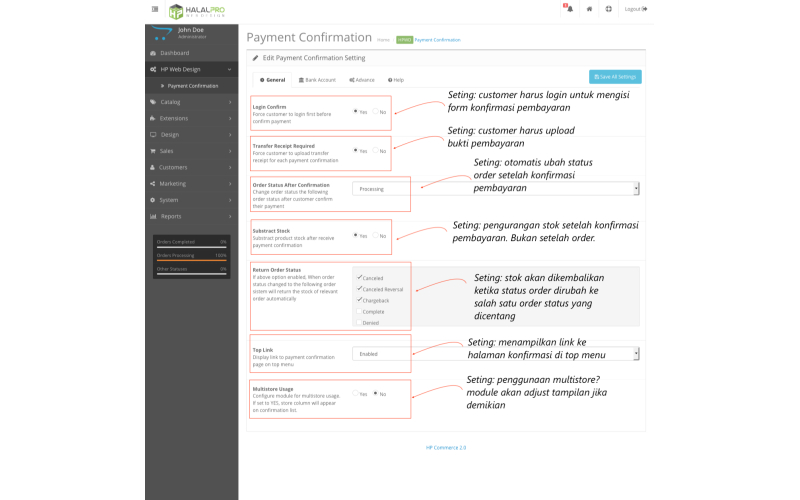The height and width of the screenshot is (500, 800).
Task: Set Multistore Usage to No
Action: pyautogui.click(x=376, y=393)
